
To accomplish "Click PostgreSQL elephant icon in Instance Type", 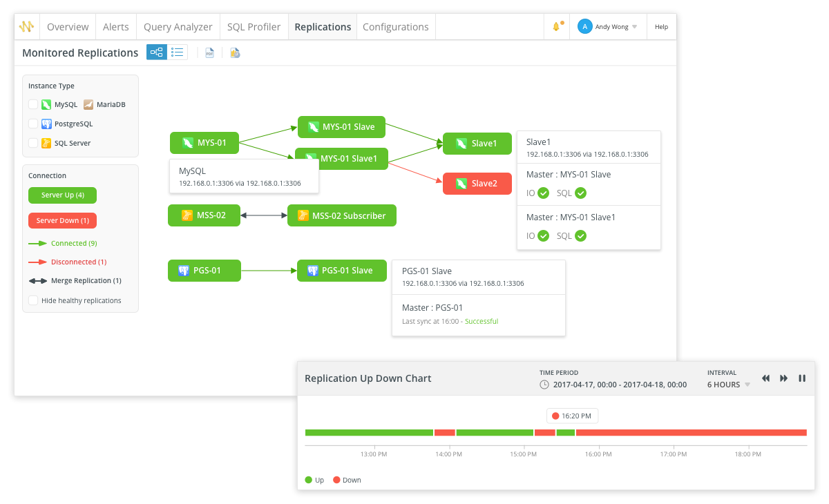I will 46,124.
